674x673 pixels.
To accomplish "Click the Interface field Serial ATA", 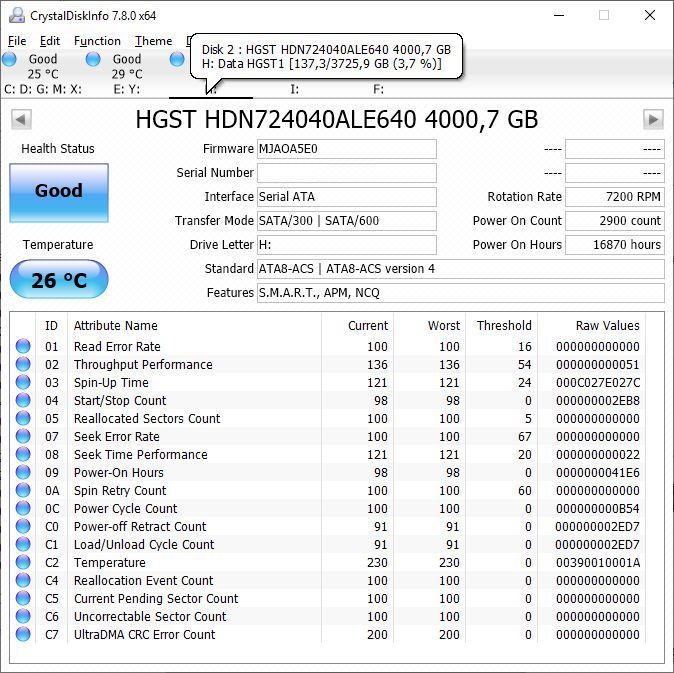I will [347, 197].
